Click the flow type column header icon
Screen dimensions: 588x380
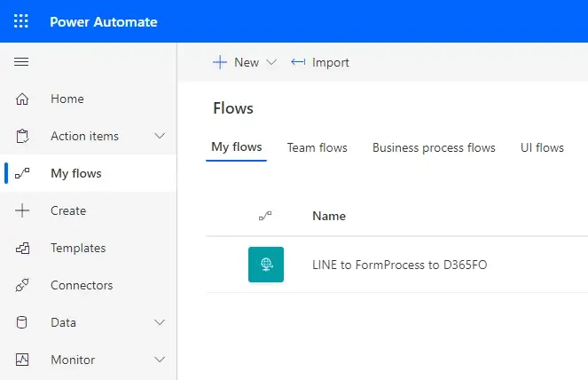[x=265, y=216]
